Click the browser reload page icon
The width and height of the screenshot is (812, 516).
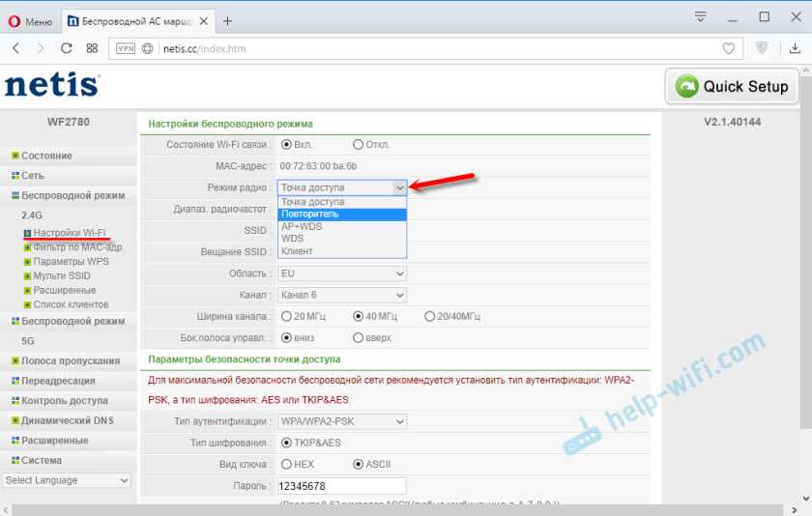66,47
